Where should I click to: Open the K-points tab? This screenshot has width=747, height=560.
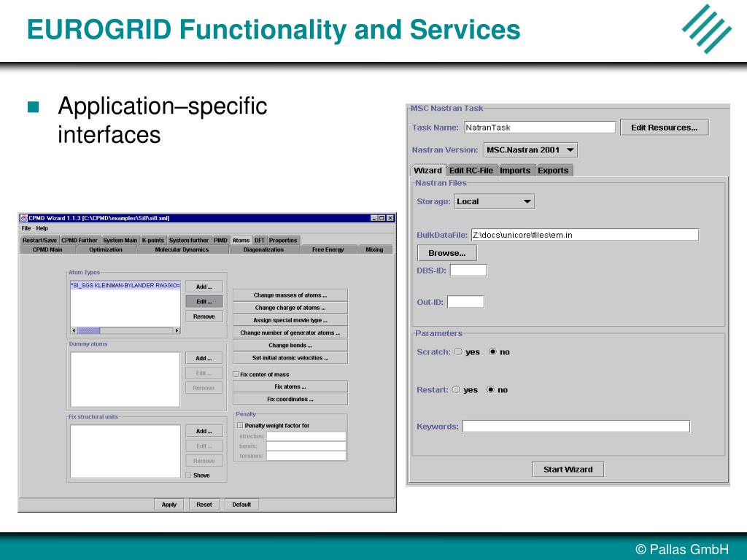153,241
